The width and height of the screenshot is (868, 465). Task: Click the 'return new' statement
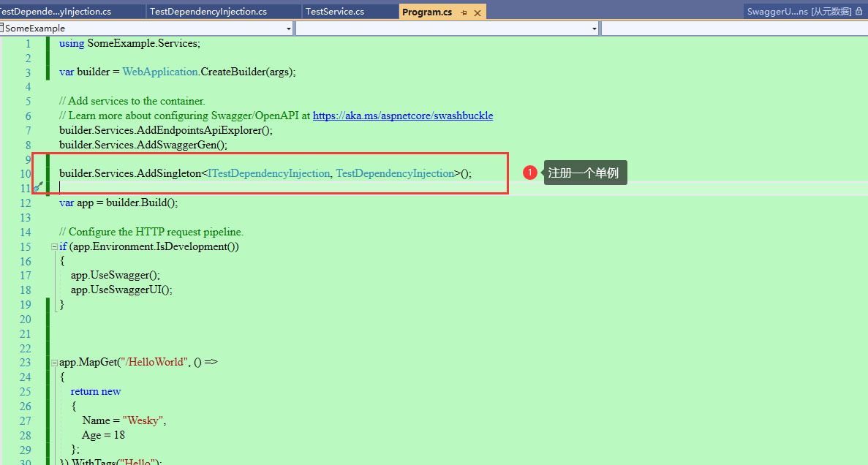tap(95, 391)
